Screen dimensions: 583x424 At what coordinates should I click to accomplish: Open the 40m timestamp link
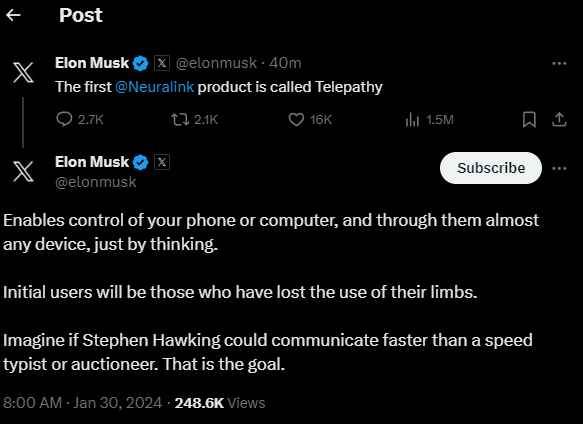(285, 63)
